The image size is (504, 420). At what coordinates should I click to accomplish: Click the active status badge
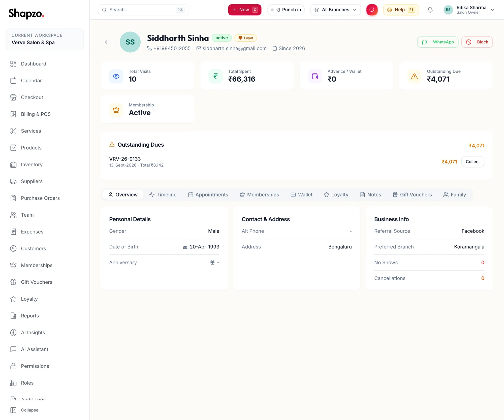pos(222,38)
